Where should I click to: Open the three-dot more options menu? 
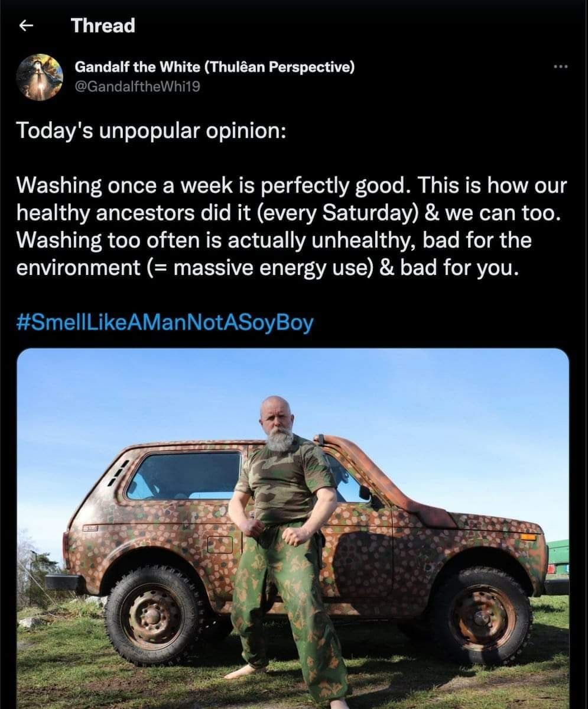point(560,67)
